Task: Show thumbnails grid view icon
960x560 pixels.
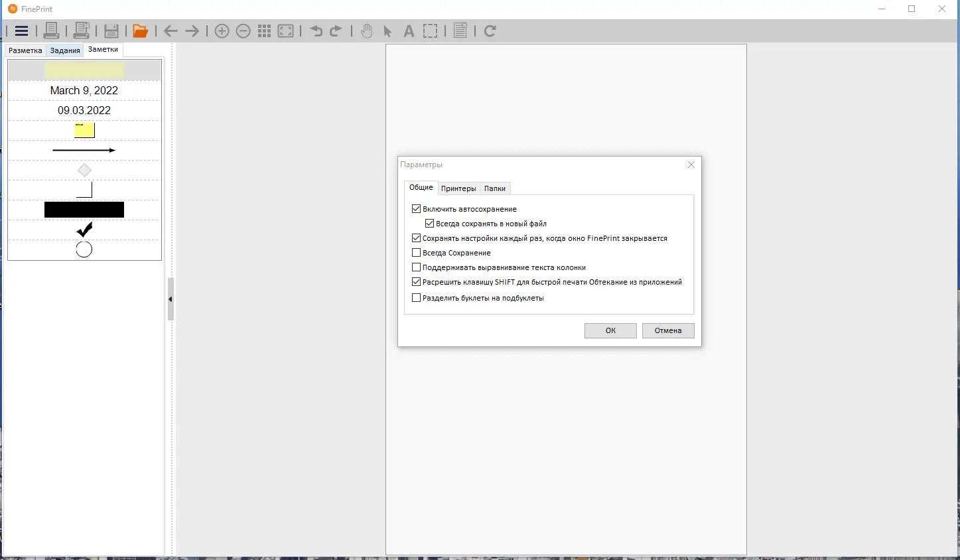Action: 265,31
